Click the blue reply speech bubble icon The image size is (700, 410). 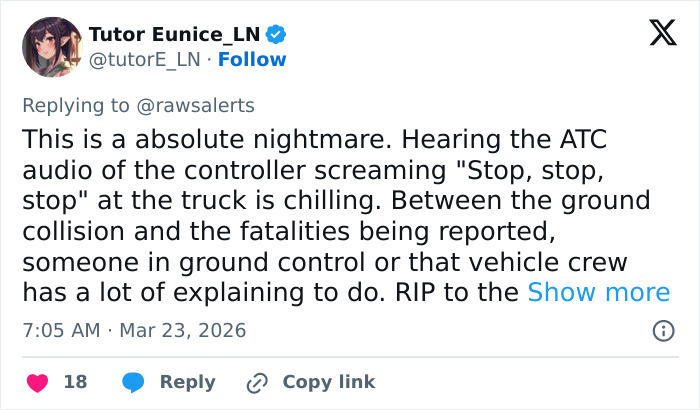(133, 382)
